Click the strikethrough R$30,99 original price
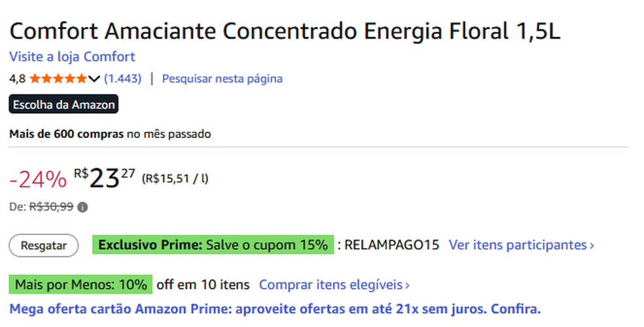644x327 pixels. (x=51, y=207)
